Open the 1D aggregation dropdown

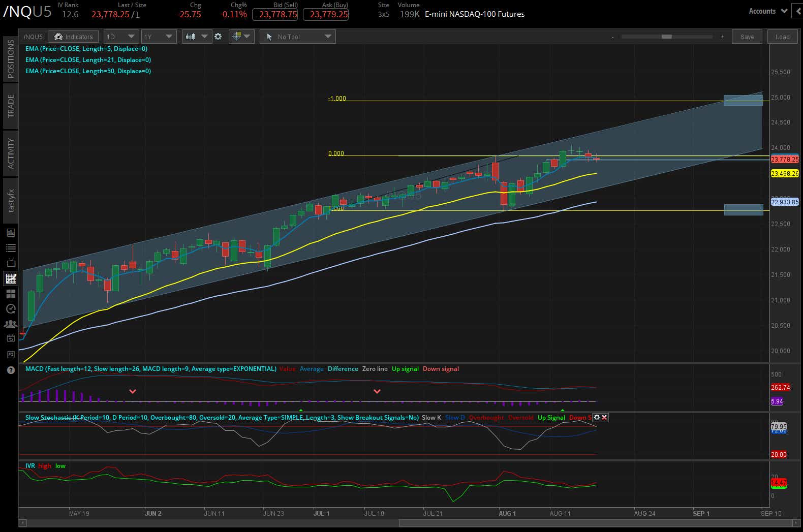[x=120, y=37]
